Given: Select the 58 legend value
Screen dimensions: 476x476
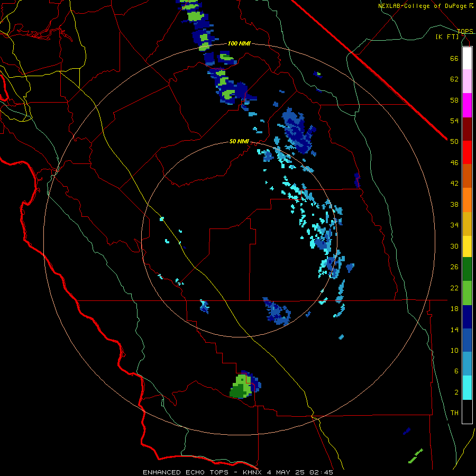Looking at the screenshot, I should [x=454, y=100].
